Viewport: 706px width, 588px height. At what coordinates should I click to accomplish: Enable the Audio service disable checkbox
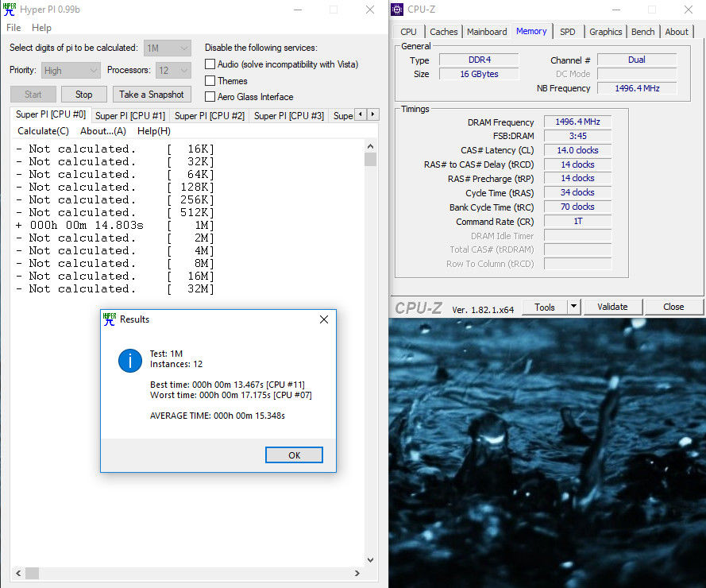[x=210, y=64]
